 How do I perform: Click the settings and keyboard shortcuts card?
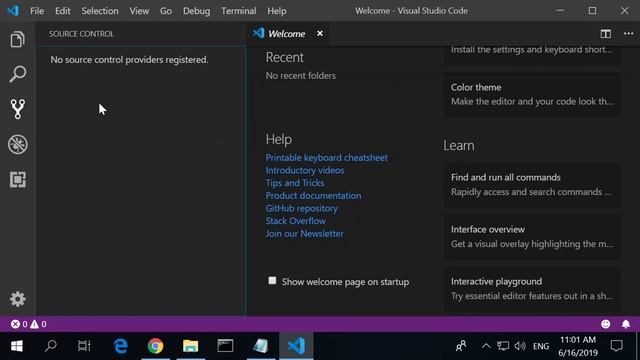tap(532, 56)
